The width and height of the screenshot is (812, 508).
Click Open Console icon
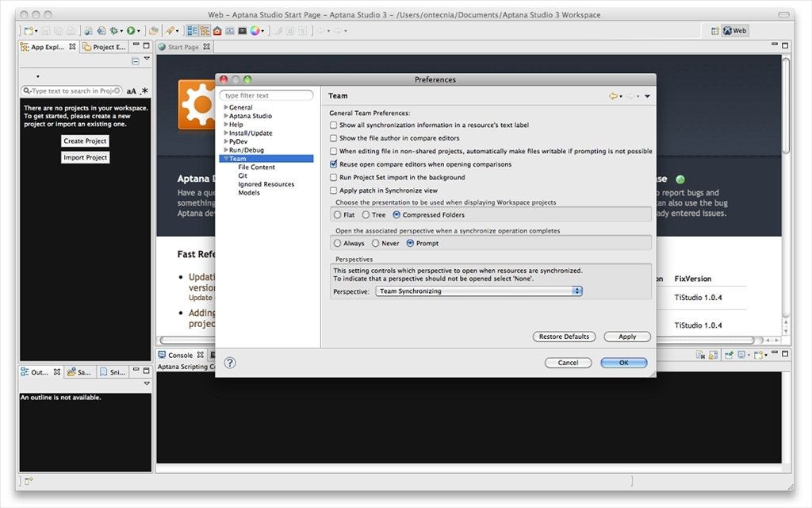pyautogui.click(x=759, y=355)
